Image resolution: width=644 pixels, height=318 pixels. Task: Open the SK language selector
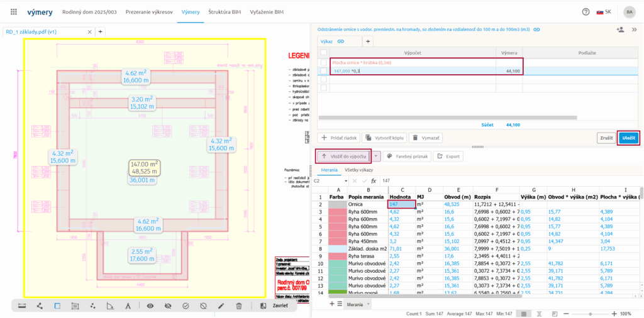coord(603,12)
